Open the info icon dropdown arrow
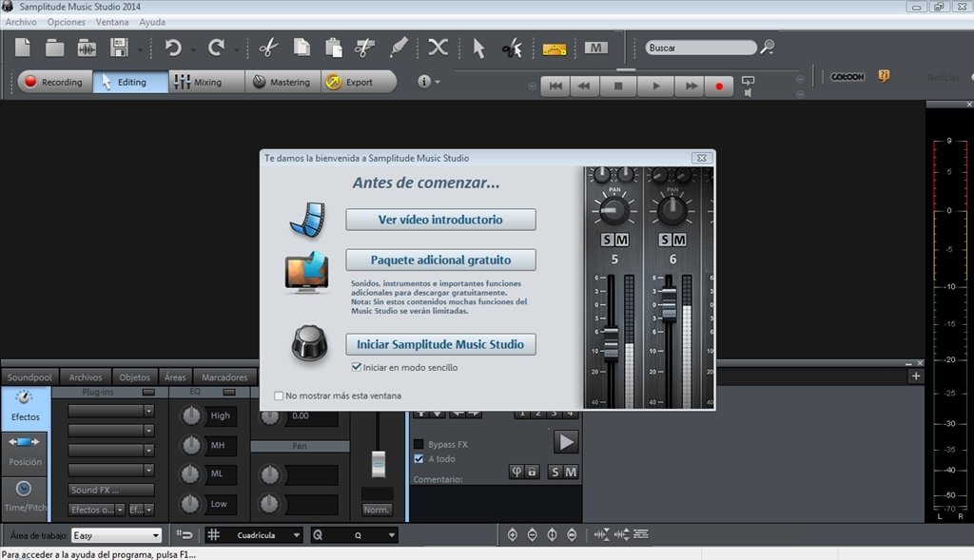This screenshot has height=560, width=974. coord(438,82)
